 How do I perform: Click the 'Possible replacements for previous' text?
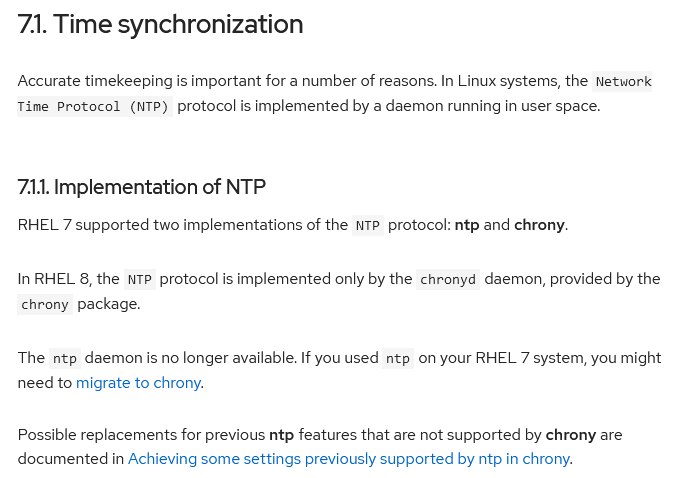141,435
